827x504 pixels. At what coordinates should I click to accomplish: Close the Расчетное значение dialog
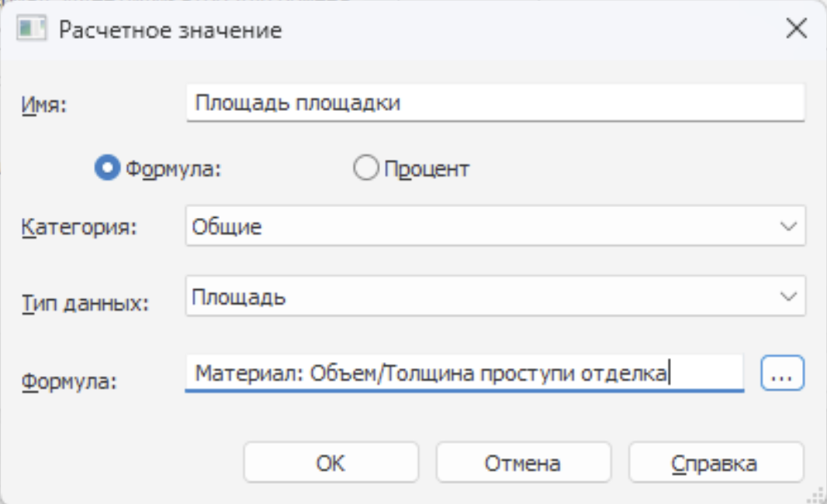click(x=796, y=30)
